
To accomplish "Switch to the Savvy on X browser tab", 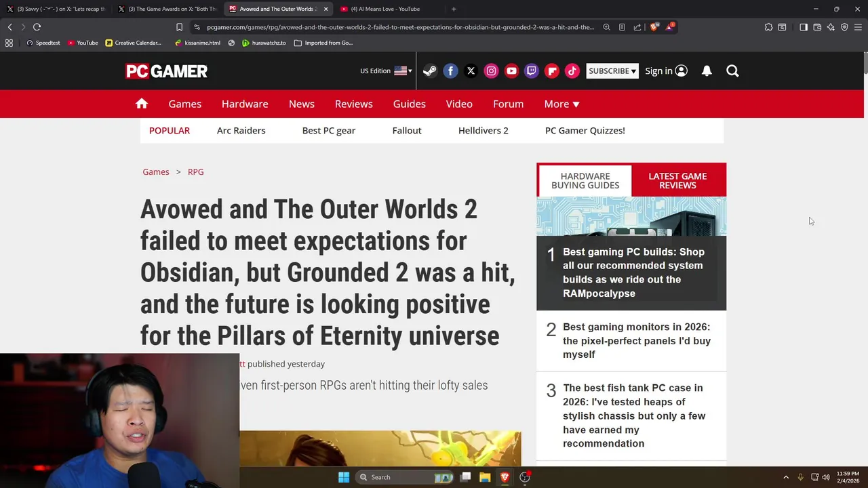I will (58, 9).
